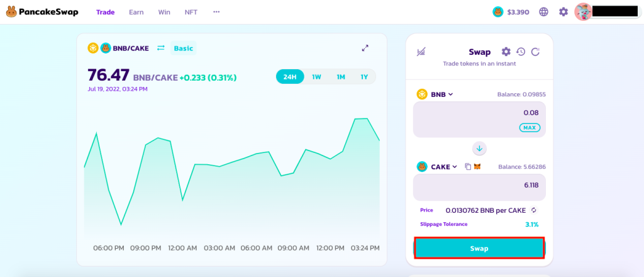The width and height of the screenshot is (644, 277).
Task: Open the BNB token selector dropdown
Action: point(435,94)
